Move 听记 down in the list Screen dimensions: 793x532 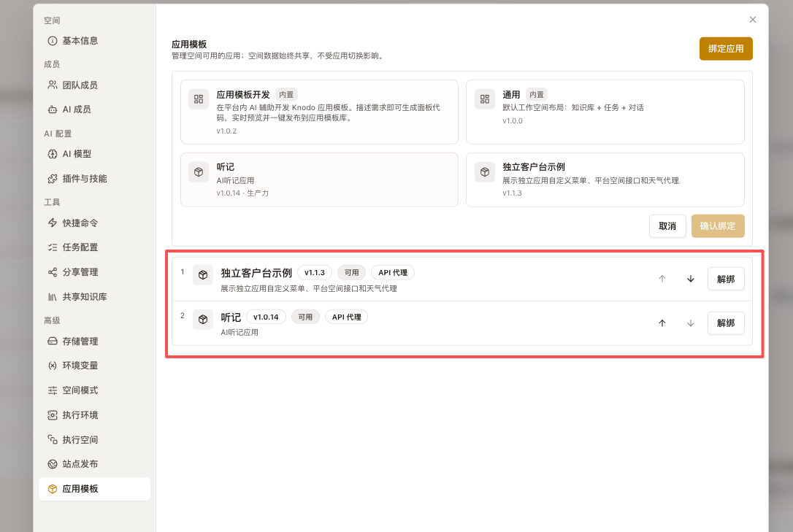click(690, 323)
